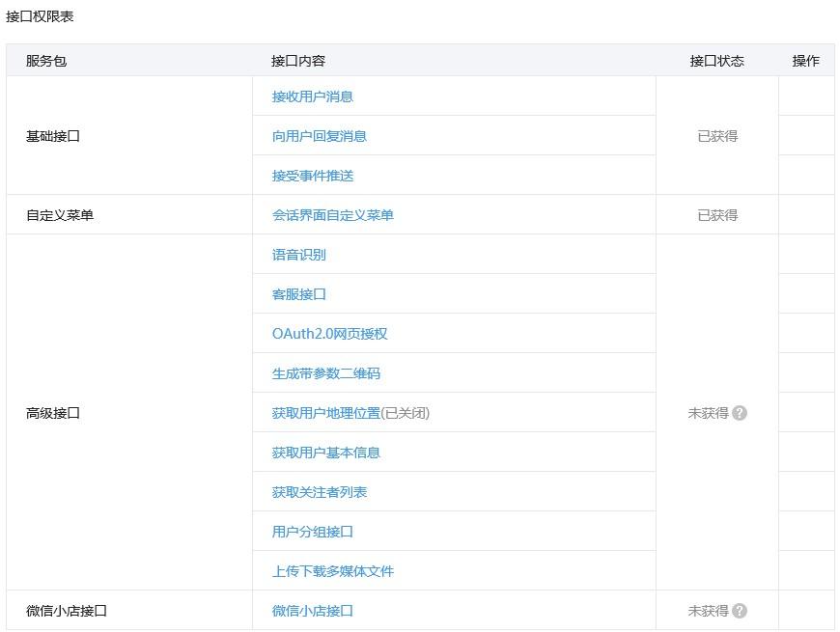This screenshot has height=632, width=840.
Task: Click the 语音识别 interface link
Action: 299,254
